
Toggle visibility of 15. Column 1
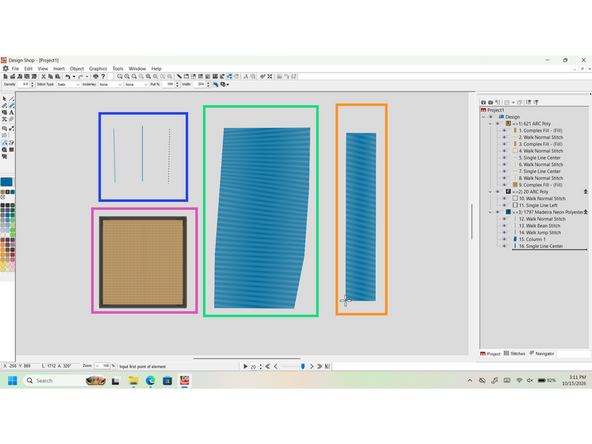point(504,239)
